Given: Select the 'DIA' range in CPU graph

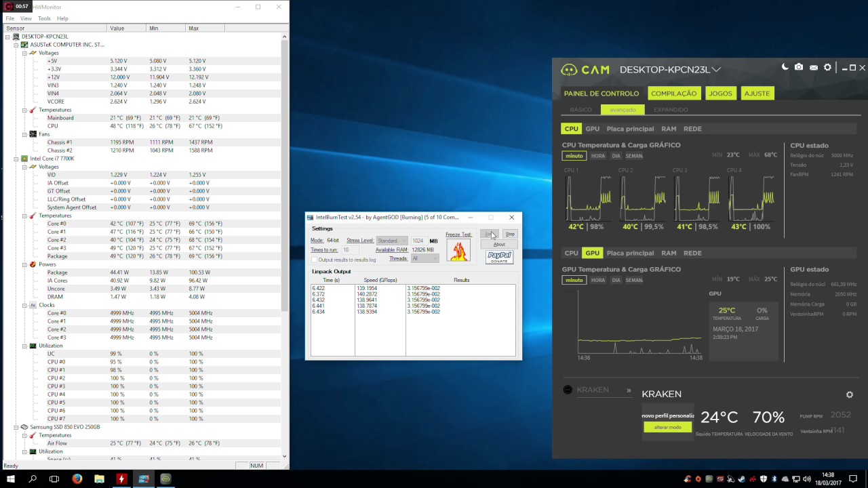Looking at the screenshot, I should coord(616,156).
